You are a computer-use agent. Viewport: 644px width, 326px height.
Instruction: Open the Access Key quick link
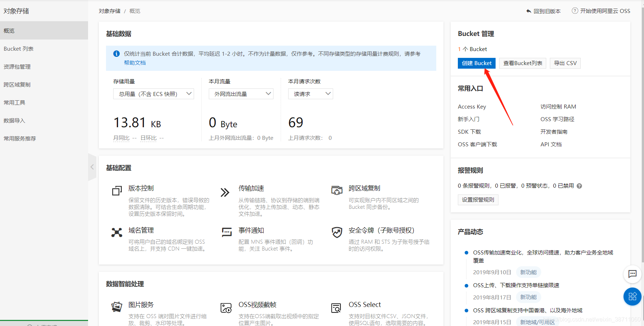click(472, 107)
